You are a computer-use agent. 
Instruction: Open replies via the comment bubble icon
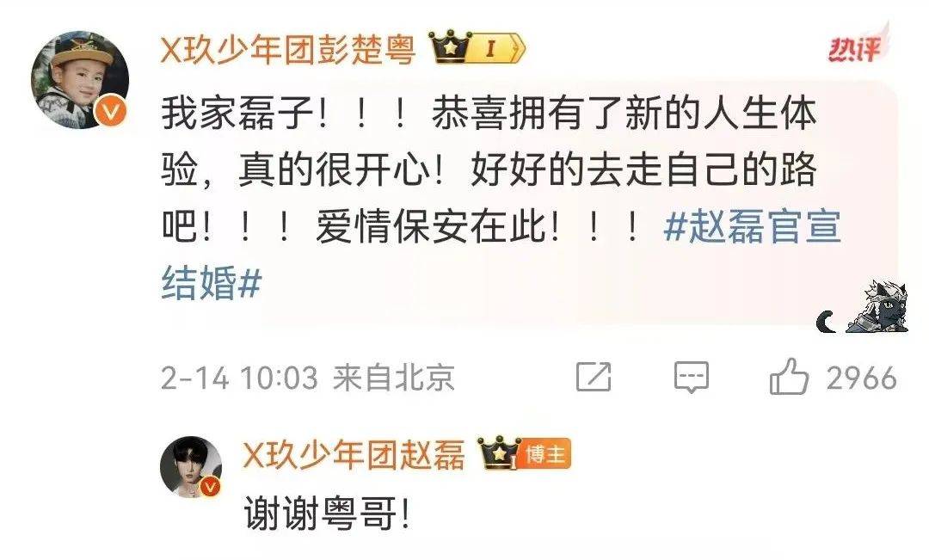tap(692, 377)
